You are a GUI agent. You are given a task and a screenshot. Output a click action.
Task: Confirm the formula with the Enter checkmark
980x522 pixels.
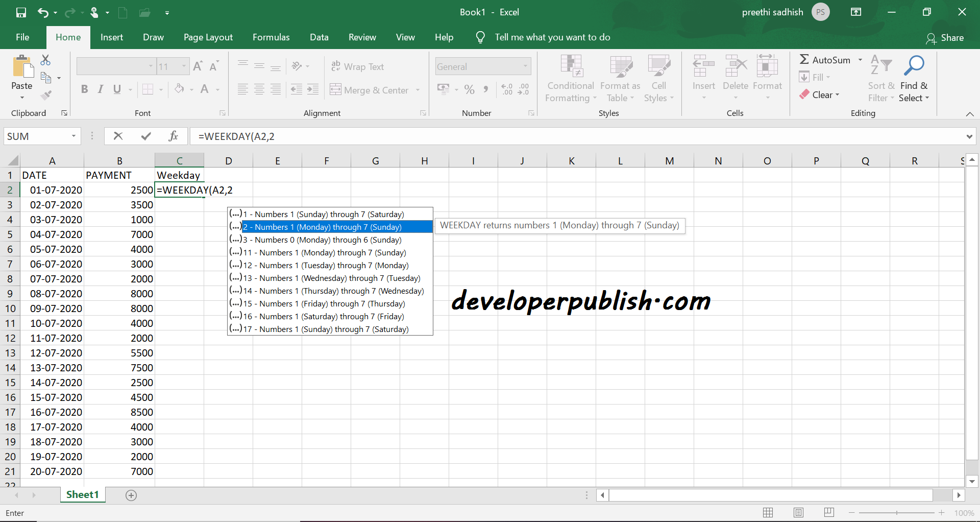pos(146,136)
